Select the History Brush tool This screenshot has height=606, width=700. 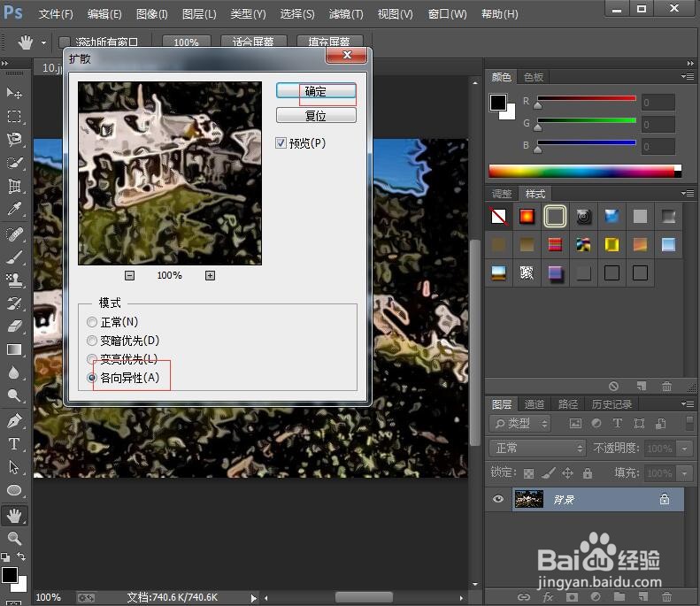pos(14,303)
